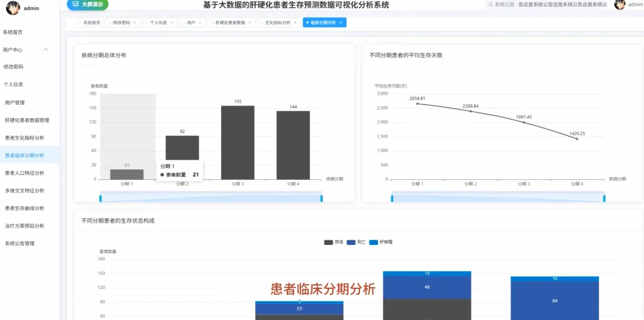The image size is (644, 320).
Task: Toggle the 肝移植 legend item
Action: click(380, 242)
